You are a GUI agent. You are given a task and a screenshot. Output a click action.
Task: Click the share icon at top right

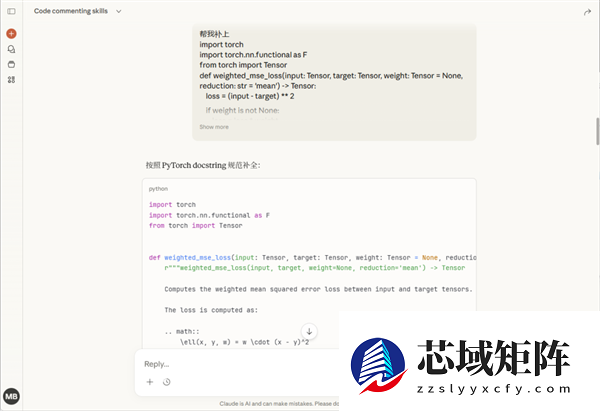click(587, 13)
